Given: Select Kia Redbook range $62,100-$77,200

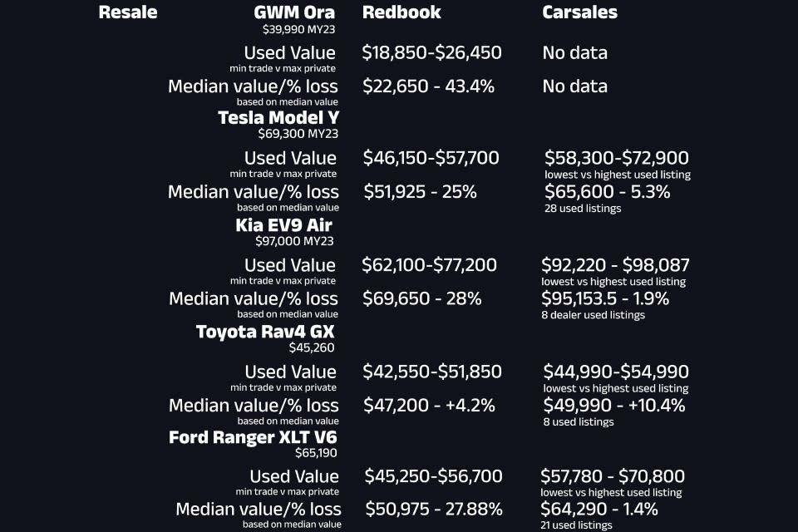Looking at the screenshot, I should point(429,264).
